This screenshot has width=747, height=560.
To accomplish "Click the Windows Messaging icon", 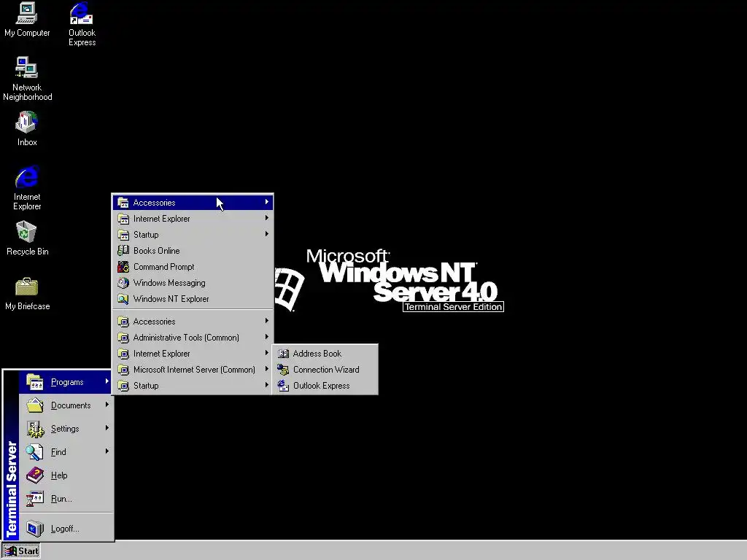I will tap(123, 283).
